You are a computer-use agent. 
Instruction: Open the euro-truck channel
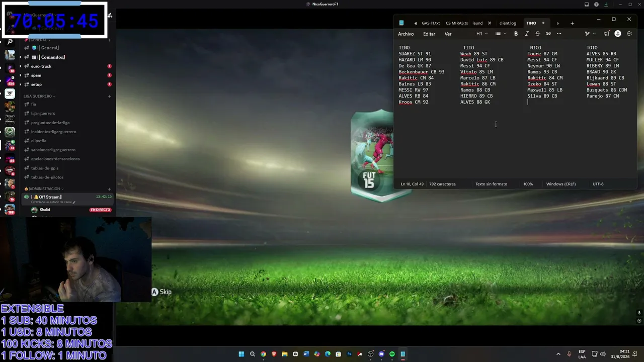41,66
